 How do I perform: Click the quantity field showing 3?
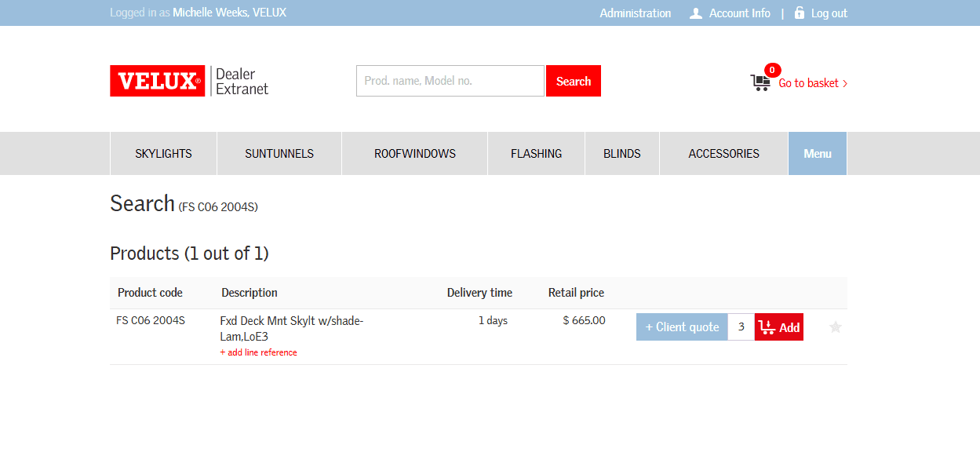(741, 327)
